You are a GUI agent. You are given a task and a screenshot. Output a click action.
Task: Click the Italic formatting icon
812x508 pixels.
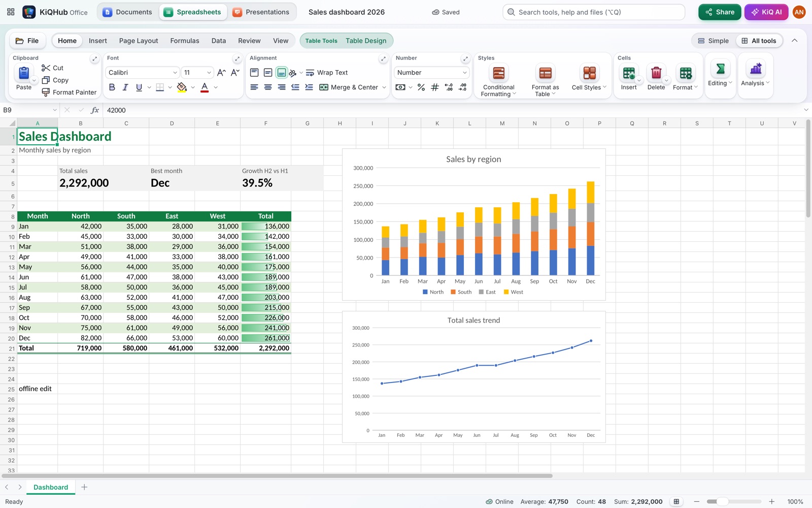click(125, 87)
